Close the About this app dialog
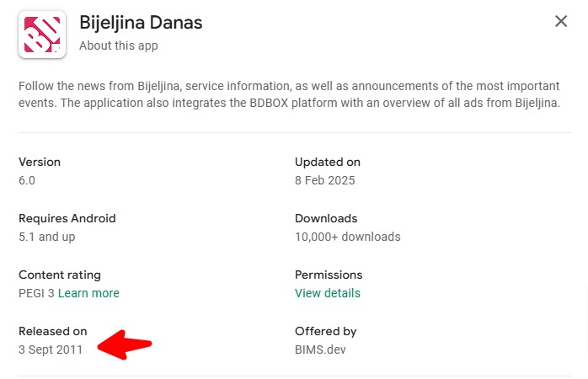 (561, 21)
